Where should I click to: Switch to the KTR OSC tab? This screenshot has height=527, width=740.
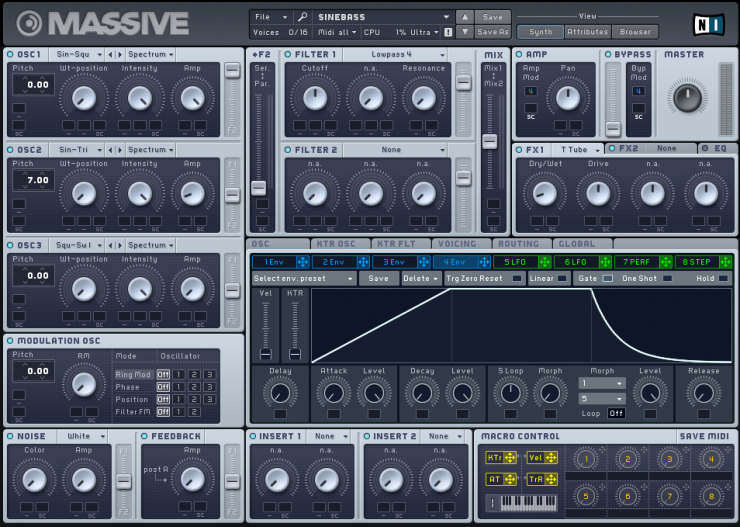coord(341,244)
